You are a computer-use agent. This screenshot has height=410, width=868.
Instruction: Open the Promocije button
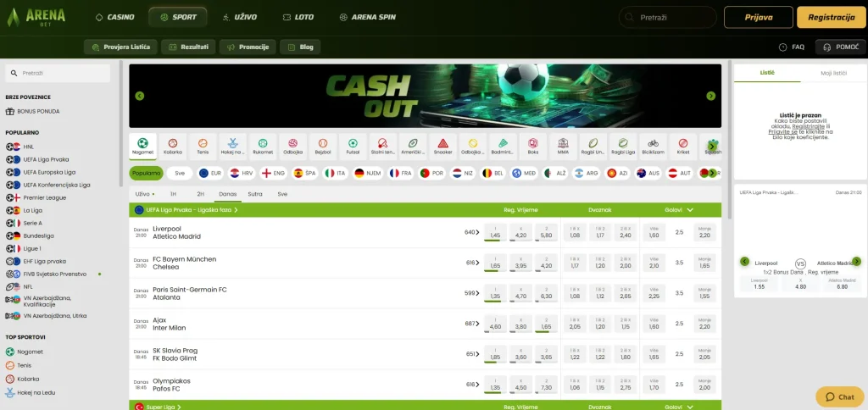pyautogui.click(x=248, y=47)
